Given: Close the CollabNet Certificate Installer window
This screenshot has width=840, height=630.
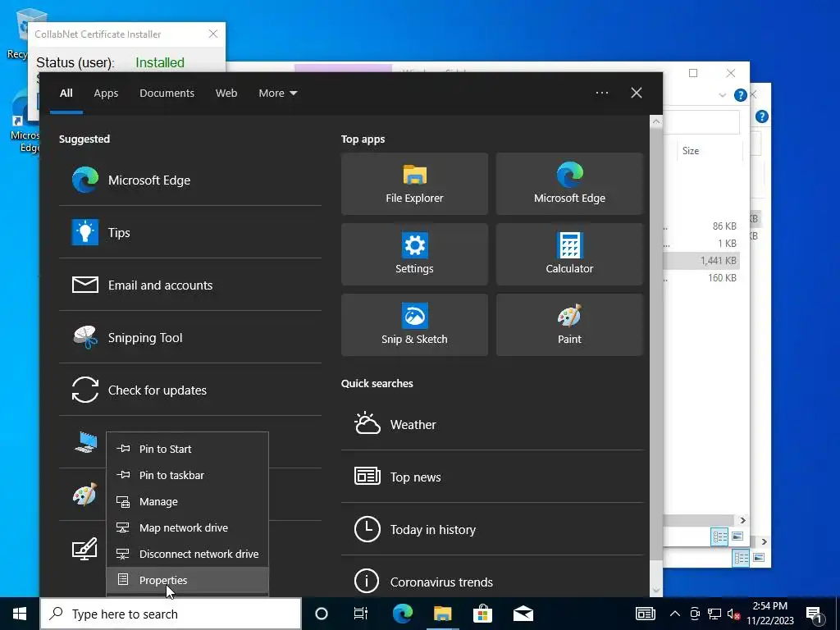Looking at the screenshot, I should coord(213,34).
